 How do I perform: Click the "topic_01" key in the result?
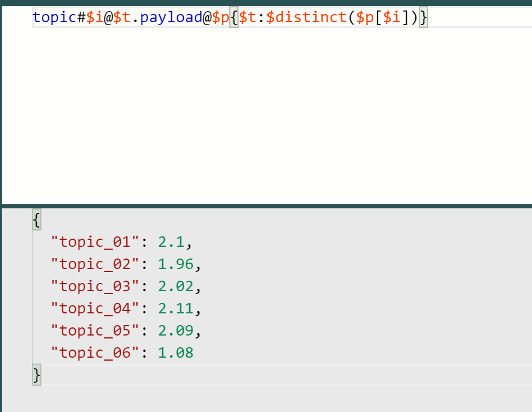pyautogui.click(x=95, y=242)
